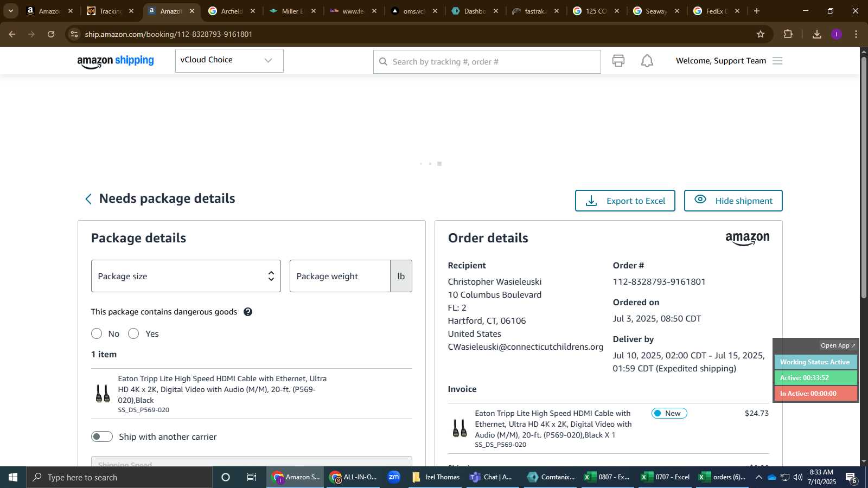Switch to Dashboard tab
Image resolution: width=868 pixels, height=488 pixels.
475,11
